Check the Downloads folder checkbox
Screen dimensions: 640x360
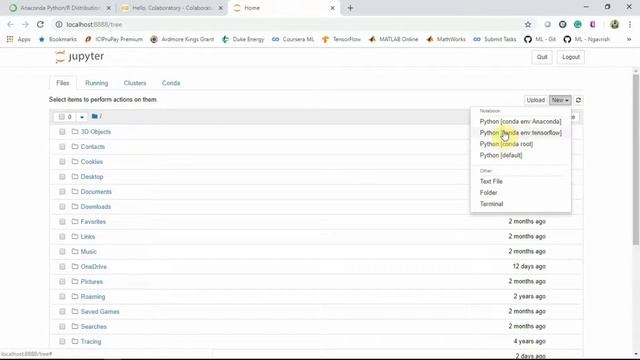(x=62, y=207)
